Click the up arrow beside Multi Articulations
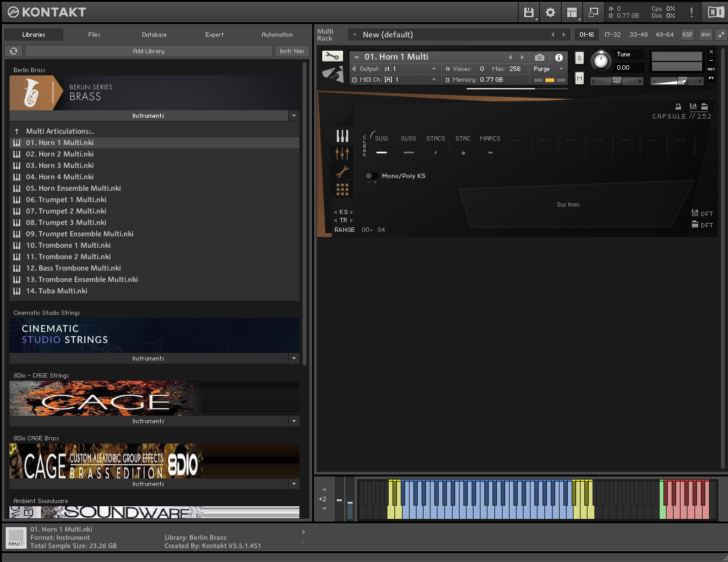Screen dimensions: 728x562 (16, 132)
